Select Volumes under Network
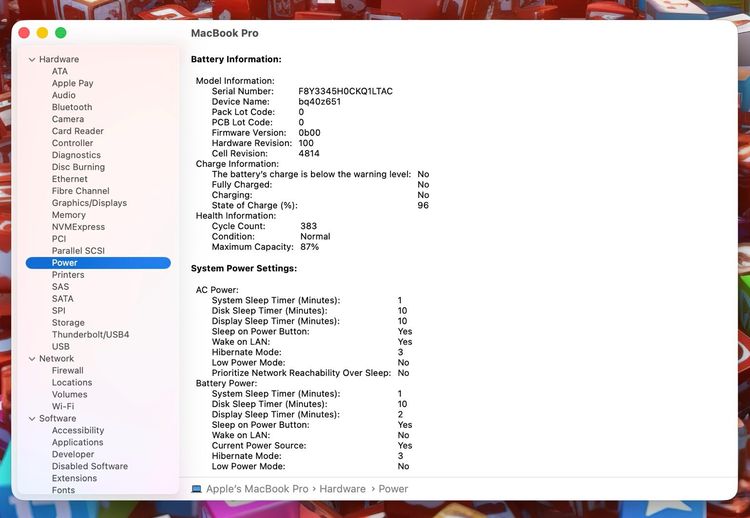The height and width of the screenshot is (518, 750). tap(70, 395)
